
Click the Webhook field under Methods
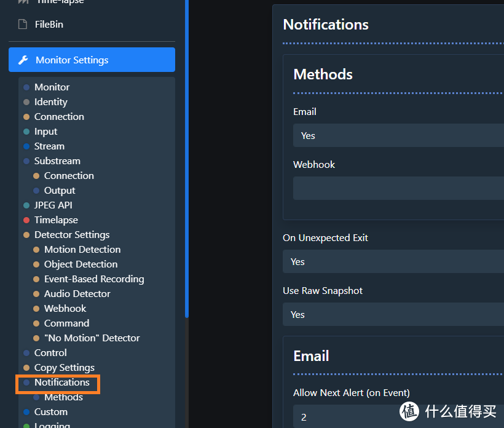pyautogui.click(x=398, y=188)
